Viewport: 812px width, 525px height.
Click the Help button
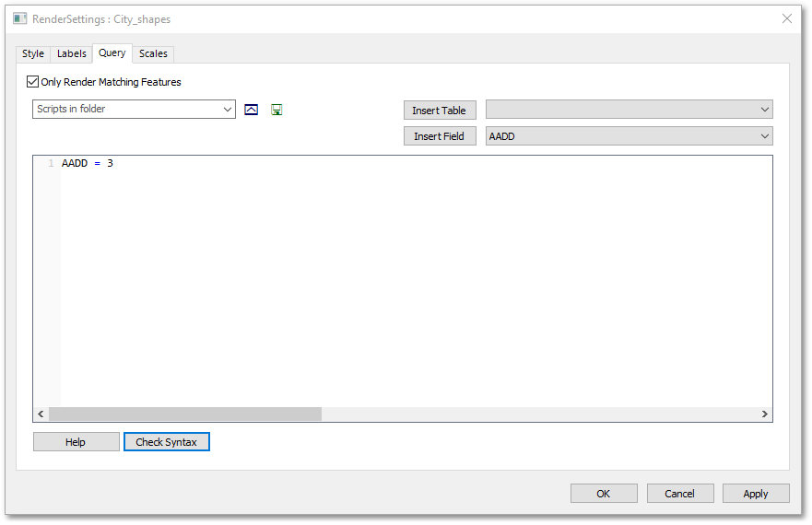(76, 442)
